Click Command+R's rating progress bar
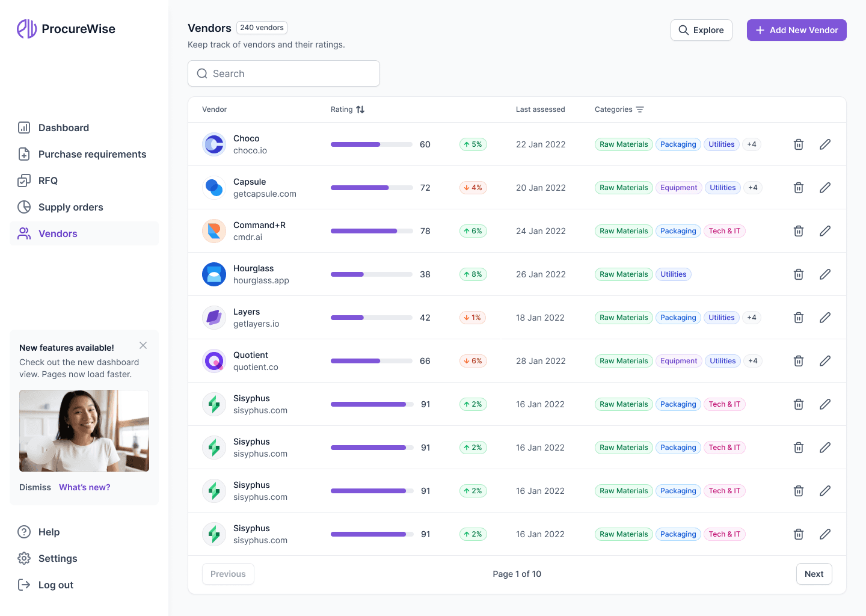 point(372,231)
